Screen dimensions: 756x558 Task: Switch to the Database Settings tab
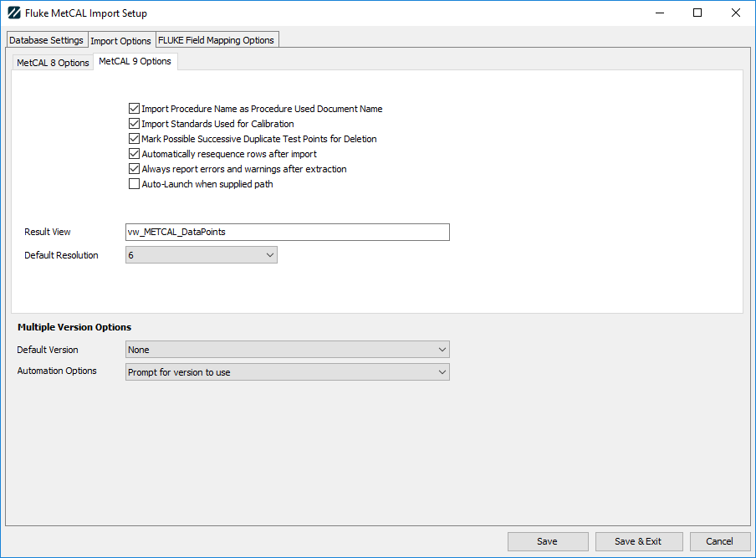coord(46,40)
